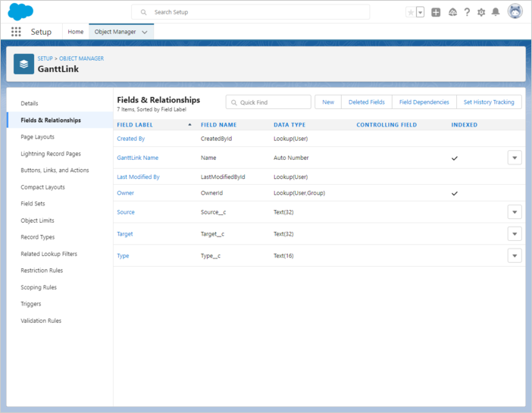Click the New field button

coord(328,102)
